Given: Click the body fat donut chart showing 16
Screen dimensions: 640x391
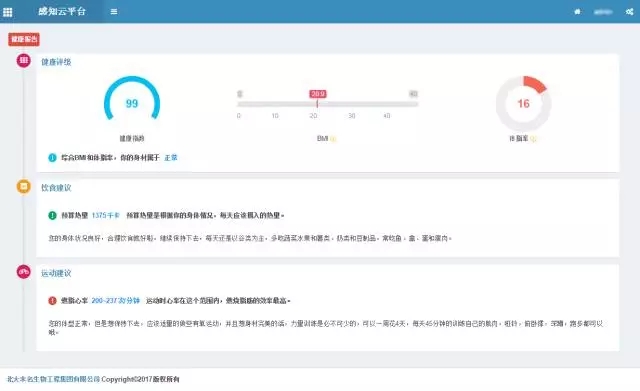Looking at the screenshot, I should (524, 104).
